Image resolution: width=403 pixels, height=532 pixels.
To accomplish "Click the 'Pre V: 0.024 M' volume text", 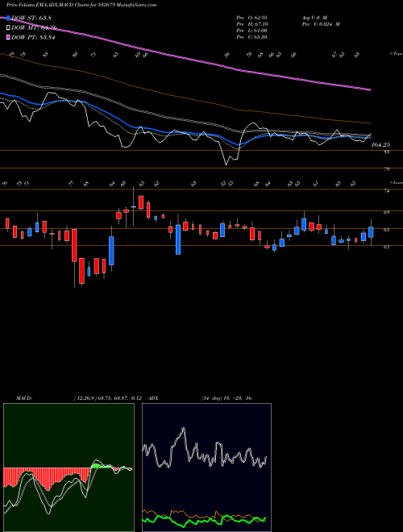I will tap(320, 24).
